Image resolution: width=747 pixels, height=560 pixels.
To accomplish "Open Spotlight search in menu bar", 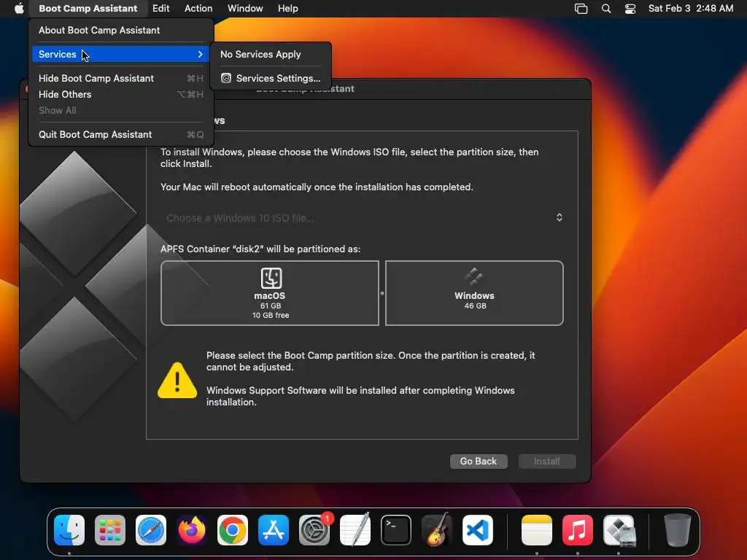I will [x=606, y=9].
